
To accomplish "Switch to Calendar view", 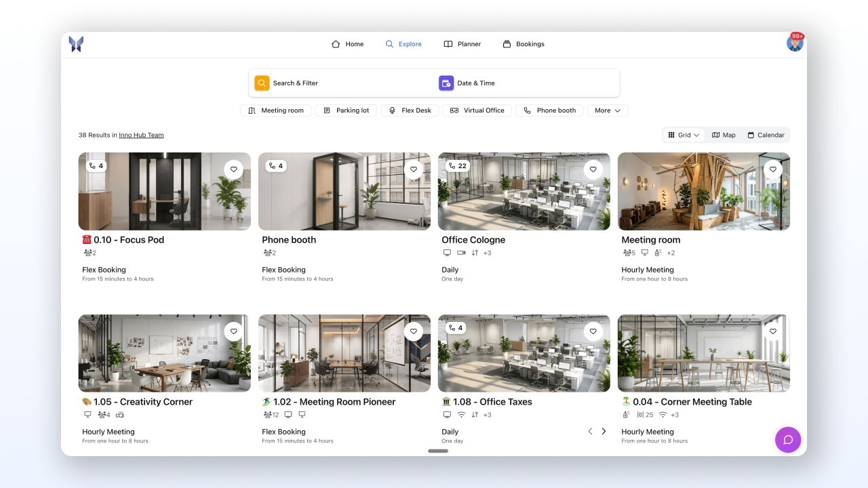I will (766, 135).
